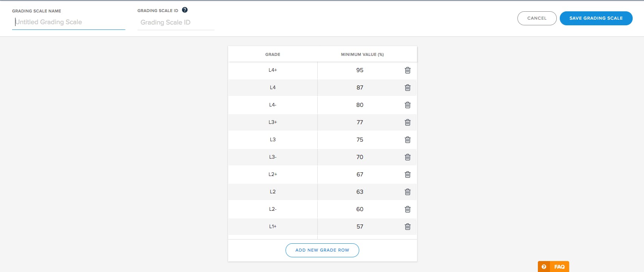
Task: Edit minimum value 63 for L2
Action: pos(360,192)
